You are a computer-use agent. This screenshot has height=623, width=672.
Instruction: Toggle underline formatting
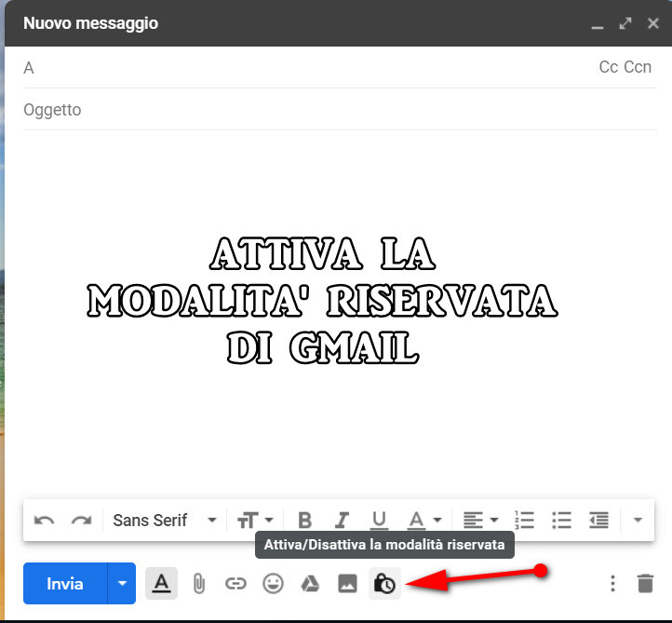tap(379, 520)
